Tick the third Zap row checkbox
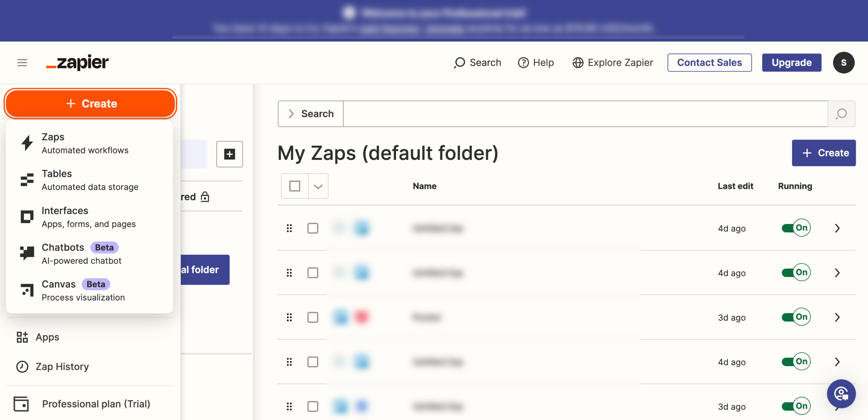The image size is (868, 420). [x=313, y=317]
